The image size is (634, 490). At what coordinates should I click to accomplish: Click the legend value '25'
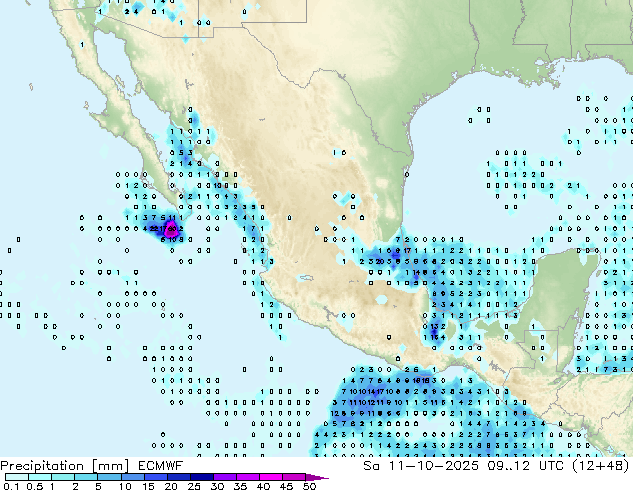click(194, 486)
